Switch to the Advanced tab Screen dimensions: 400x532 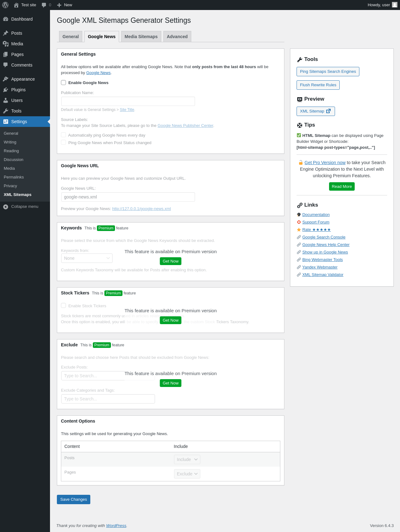coord(177,37)
